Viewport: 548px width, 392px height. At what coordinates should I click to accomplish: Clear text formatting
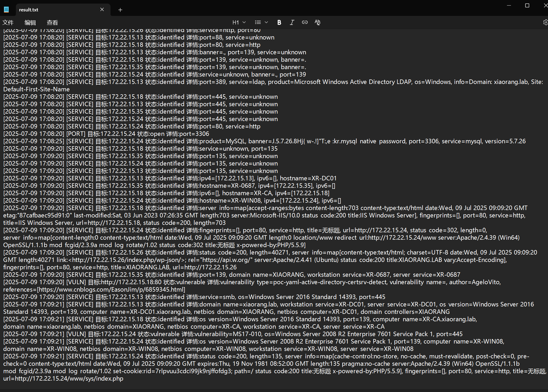tap(317, 23)
